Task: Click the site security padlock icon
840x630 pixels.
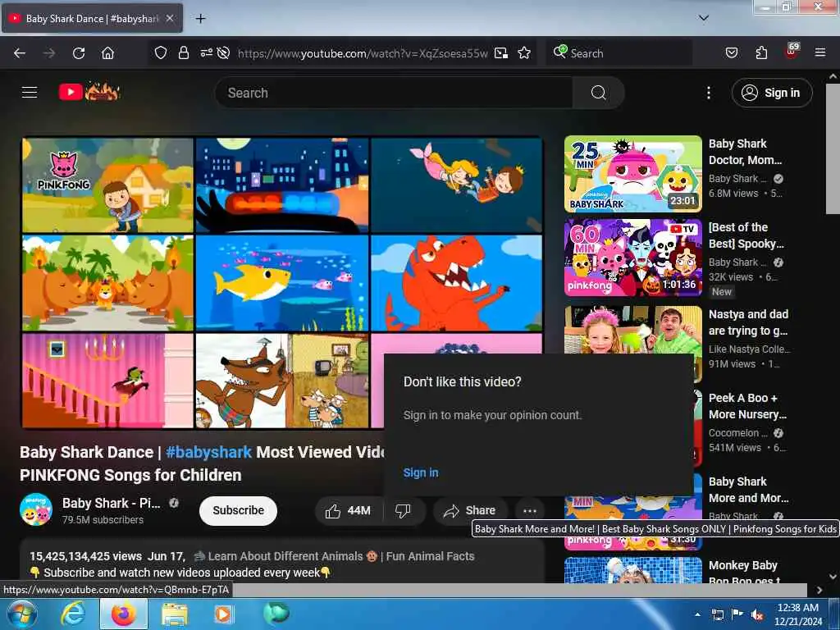Action: tap(184, 53)
